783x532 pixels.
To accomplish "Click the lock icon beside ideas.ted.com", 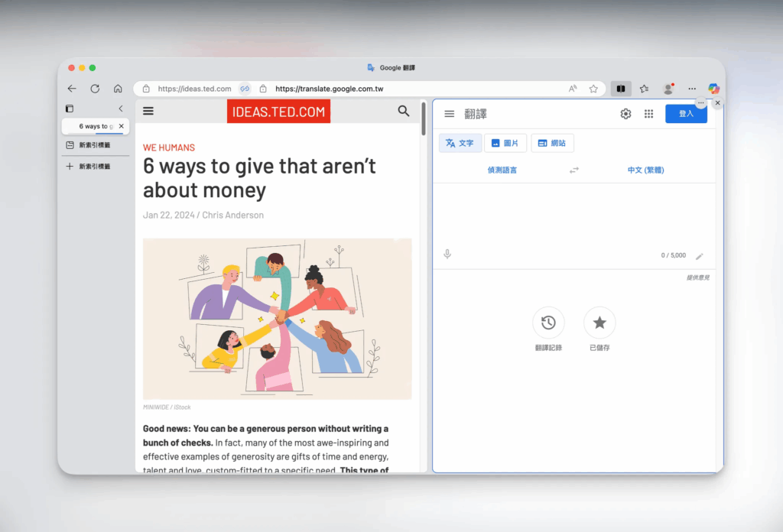I will tap(146, 89).
